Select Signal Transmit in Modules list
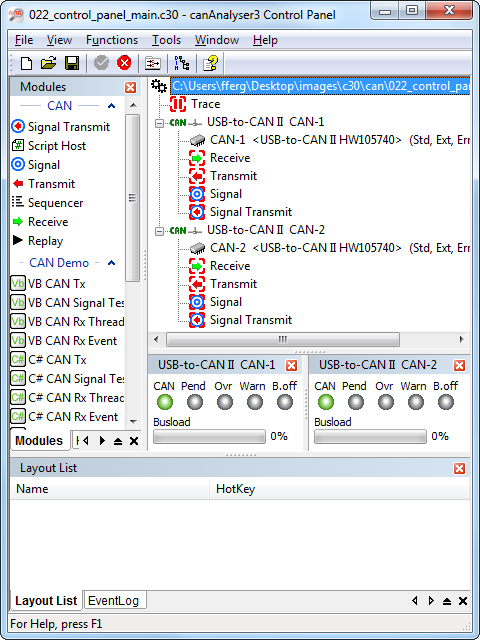This screenshot has height=640, width=480. [60, 127]
